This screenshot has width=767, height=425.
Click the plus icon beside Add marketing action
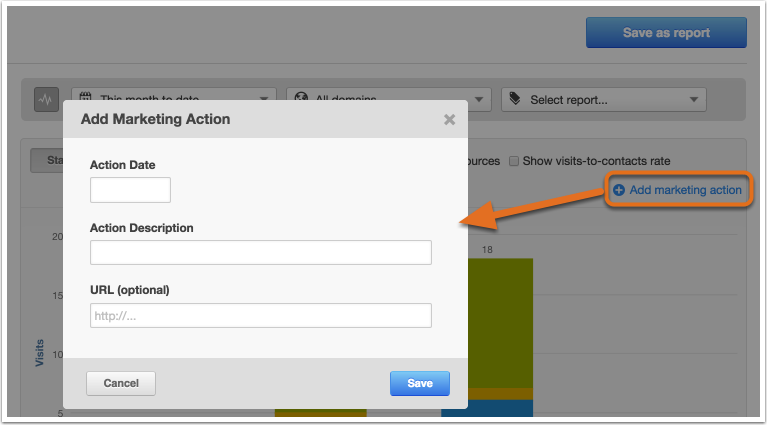pyautogui.click(x=619, y=190)
